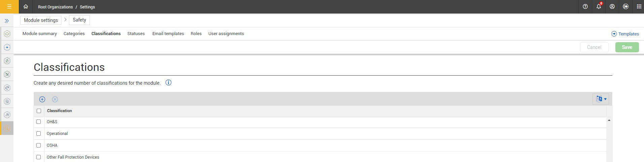Switch to the Statuses tab
The height and width of the screenshot is (162, 644).
(x=136, y=34)
